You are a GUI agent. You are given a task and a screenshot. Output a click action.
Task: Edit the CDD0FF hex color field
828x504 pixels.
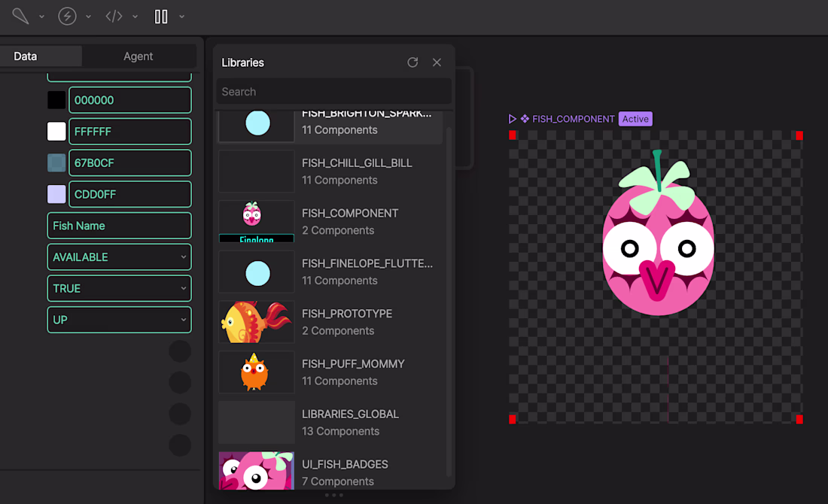point(130,194)
